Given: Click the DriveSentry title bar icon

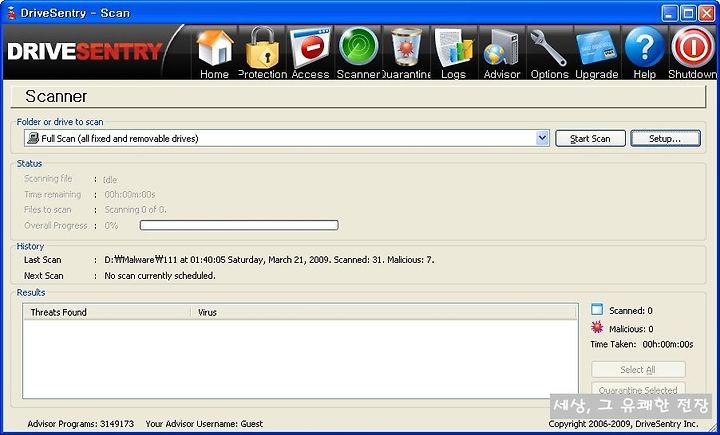Looking at the screenshot, I should 11,13.
